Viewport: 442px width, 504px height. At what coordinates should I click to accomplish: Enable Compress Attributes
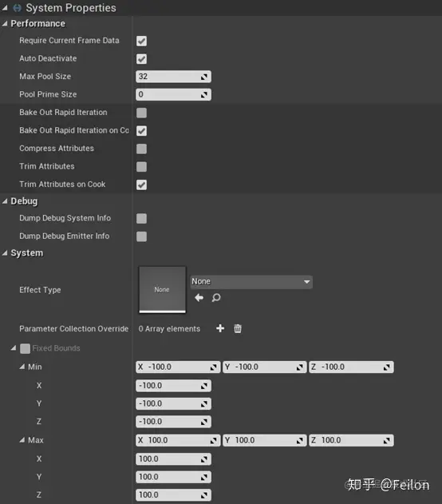(x=141, y=149)
